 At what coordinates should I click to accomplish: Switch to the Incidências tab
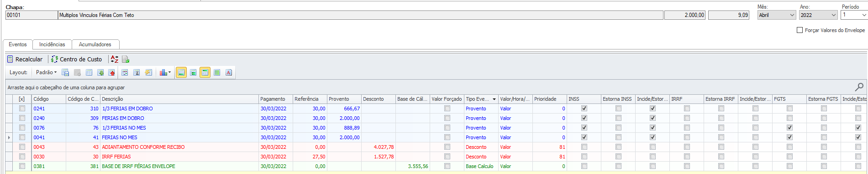tap(52, 44)
